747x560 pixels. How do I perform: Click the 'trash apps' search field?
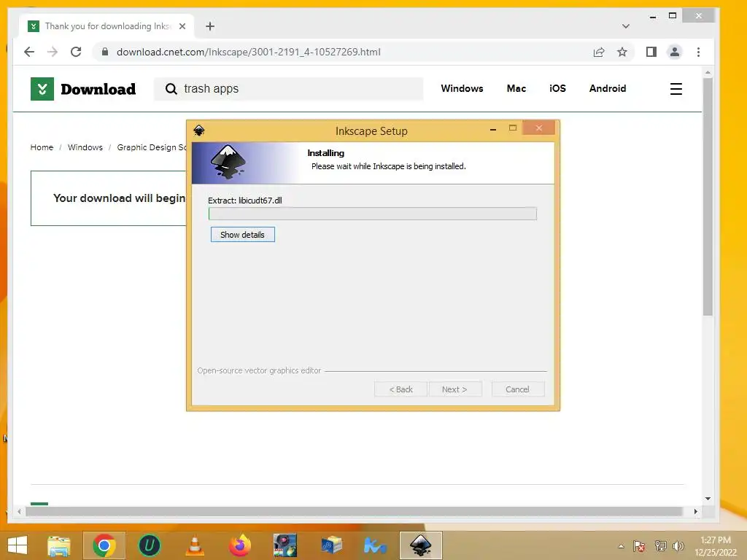pyautogui.click(x=288, y=88)
